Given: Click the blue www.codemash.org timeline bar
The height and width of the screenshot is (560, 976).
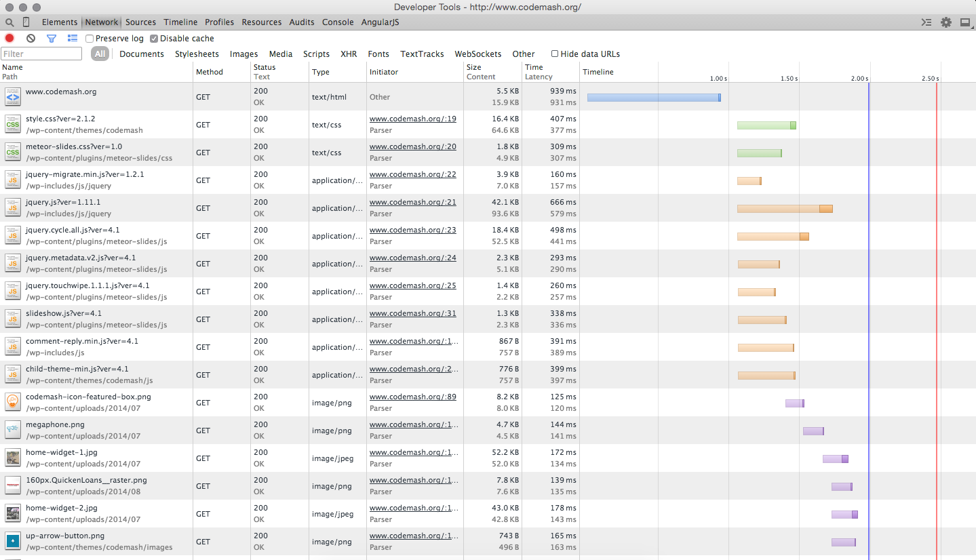Looking at the screenshot, I should pyautogui.click(x=654, y=98).
